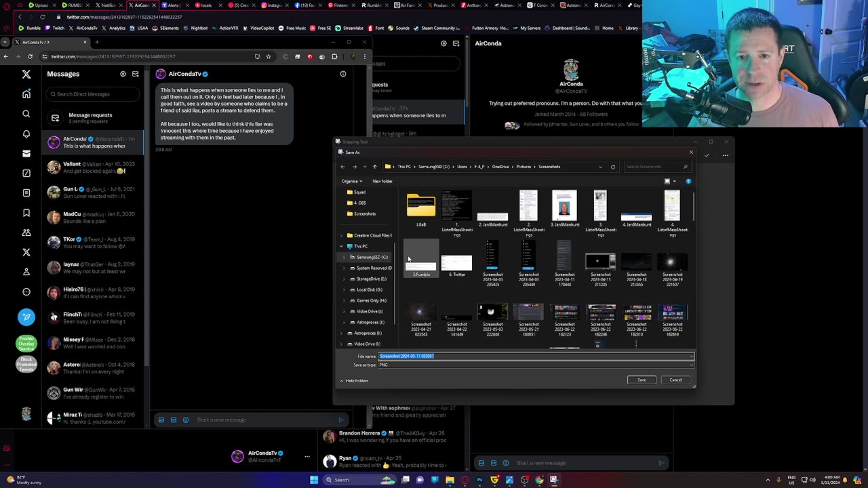This screenshot has width=868, height=488.
Task: Go up one folder in Save As
Action: (x=374, y=167)
